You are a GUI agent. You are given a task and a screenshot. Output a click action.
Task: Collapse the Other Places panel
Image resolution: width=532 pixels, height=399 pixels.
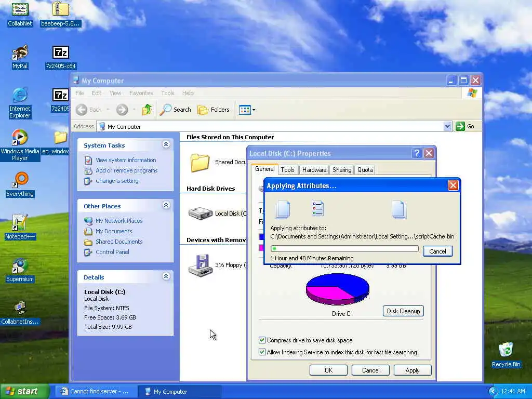click(166, 205)
